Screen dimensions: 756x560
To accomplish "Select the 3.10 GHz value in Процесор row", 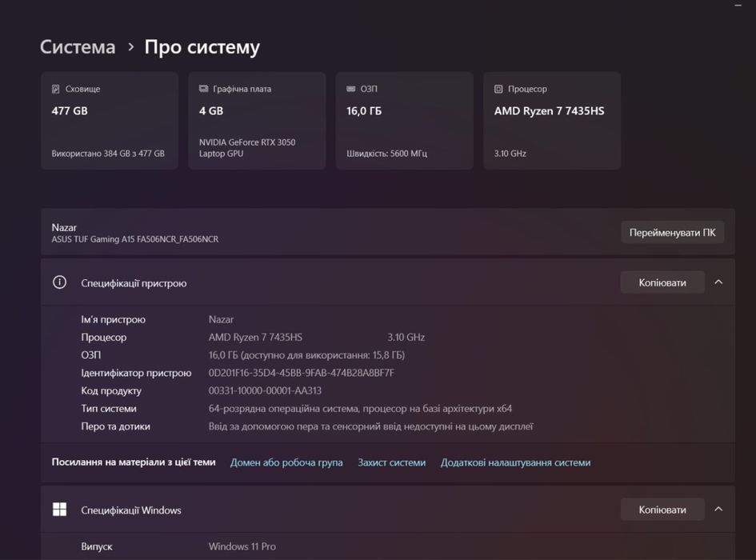I will pyautogui.click(x=406, y=337).
